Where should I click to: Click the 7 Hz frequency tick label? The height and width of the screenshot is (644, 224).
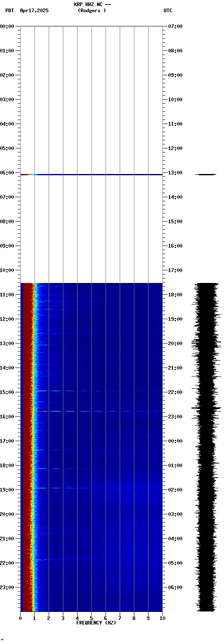coord(120,618)
